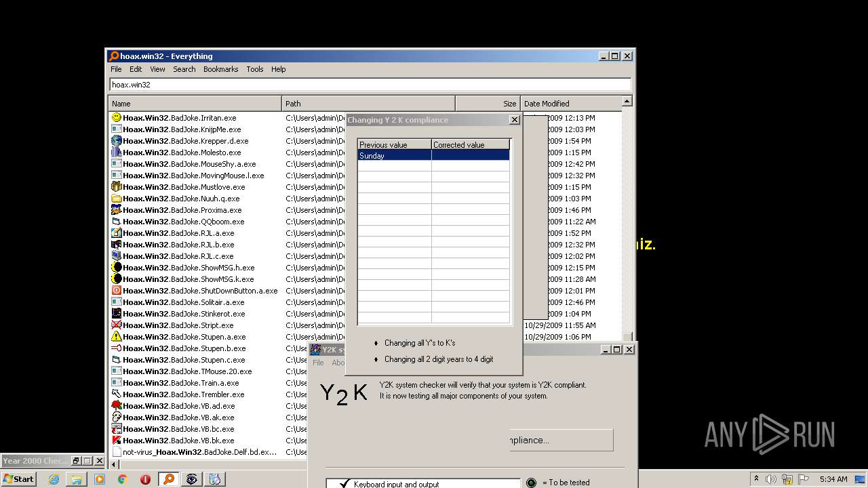Click the icon of Hoax.Win32.BadJoke.Solitair.a.exe
868x488 pixels.
pyautogui.click(x=117, y=302)
